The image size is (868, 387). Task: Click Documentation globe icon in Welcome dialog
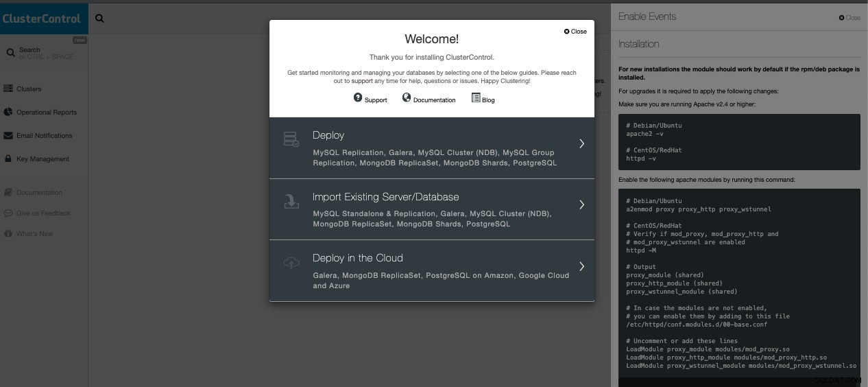click(x=407, y=98)
